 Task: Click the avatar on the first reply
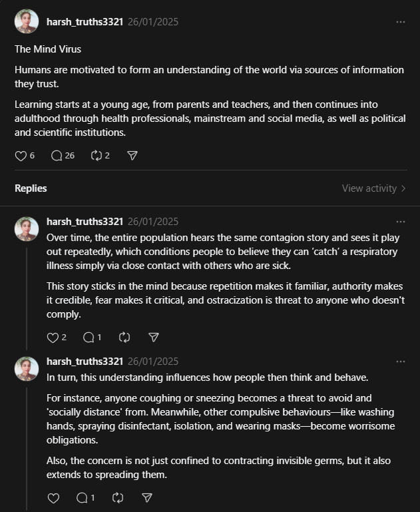coord(27,229)
